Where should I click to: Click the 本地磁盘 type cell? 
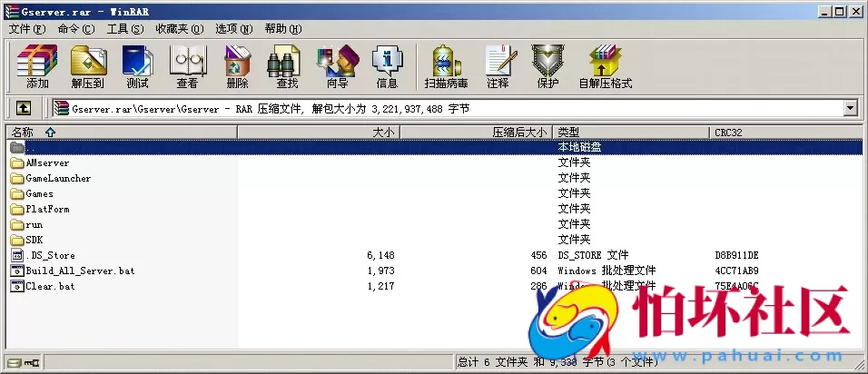pos(579,147)
